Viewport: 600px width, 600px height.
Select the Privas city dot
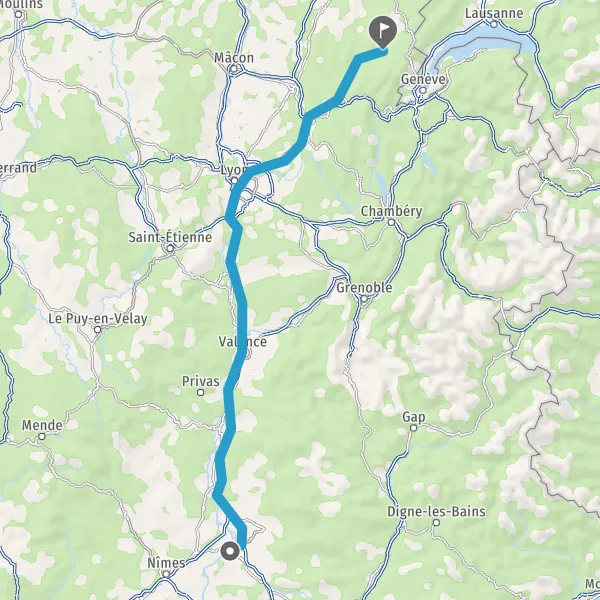point(200,392)
